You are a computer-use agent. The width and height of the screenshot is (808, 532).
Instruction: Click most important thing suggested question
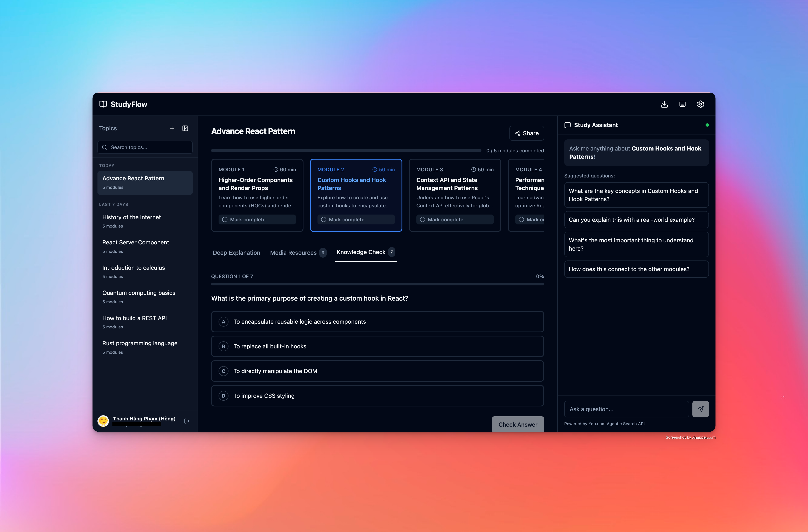point(636,244)
